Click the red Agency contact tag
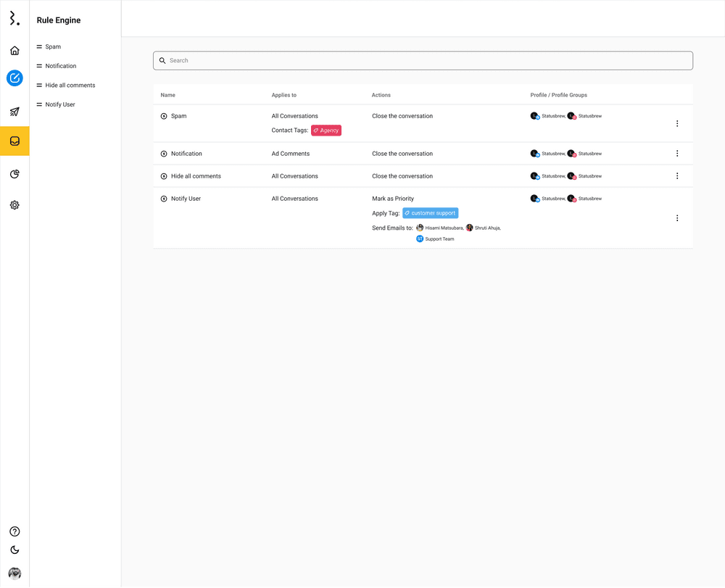Image resolution: width=725 pixels, height=588 pixels. coord(326,131)
